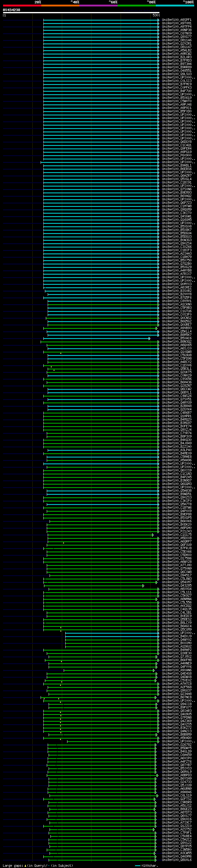Select the UniRef100_B5FXD0 label
The width and height of the screenshot is (197, 868).
[176, 111]
